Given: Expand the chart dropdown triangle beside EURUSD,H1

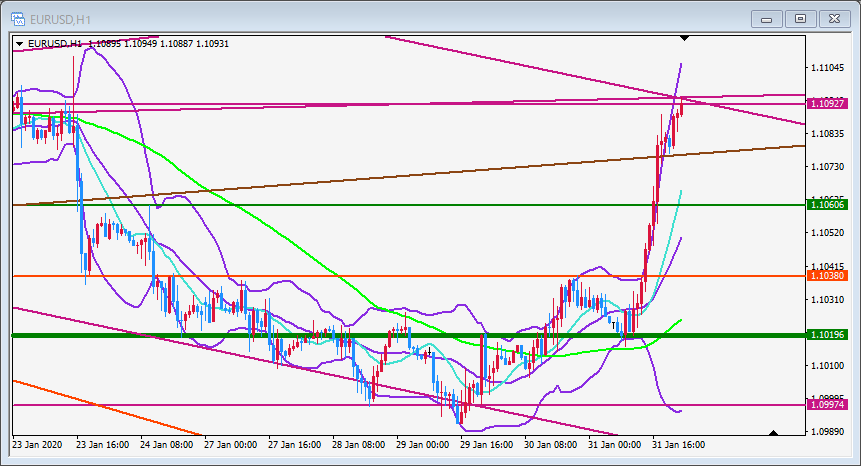Looking at the screenshot, I should (19, 44).
